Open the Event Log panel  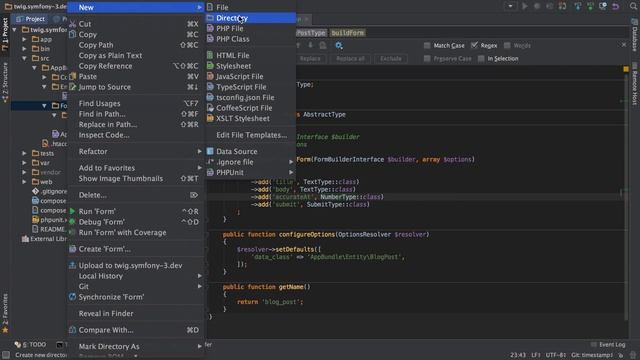point(608,344)
